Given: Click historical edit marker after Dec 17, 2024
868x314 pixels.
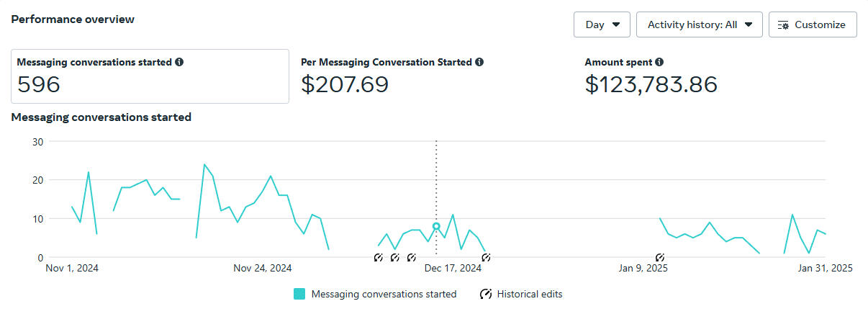Looking at the screenshot, I should [486, 257].
